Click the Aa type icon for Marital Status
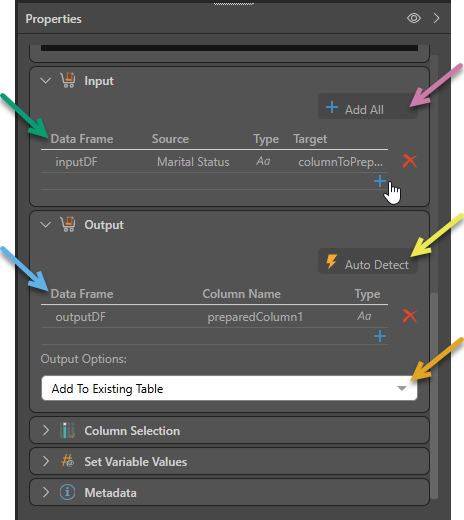This screenshot has height=520, width=464. (x=263, y=161)
